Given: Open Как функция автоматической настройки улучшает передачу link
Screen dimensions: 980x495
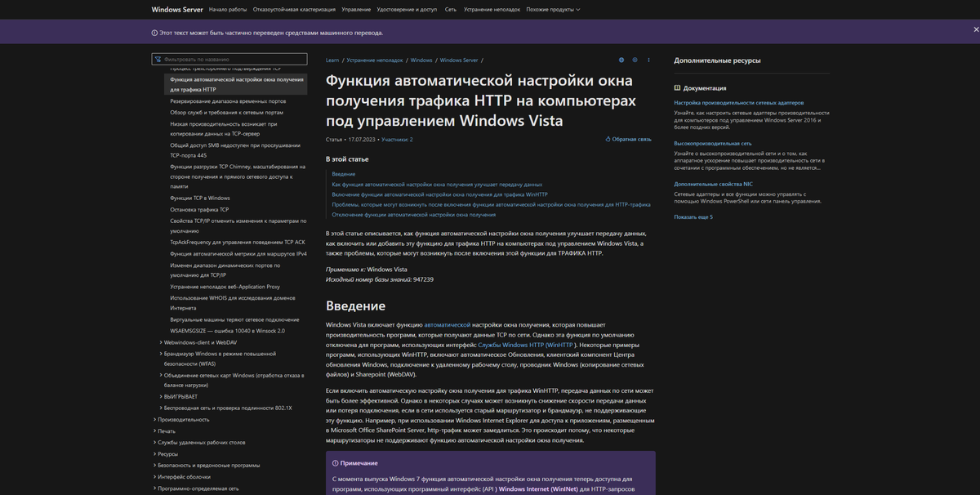Looking at the screenshot, I should coord(437,185).
